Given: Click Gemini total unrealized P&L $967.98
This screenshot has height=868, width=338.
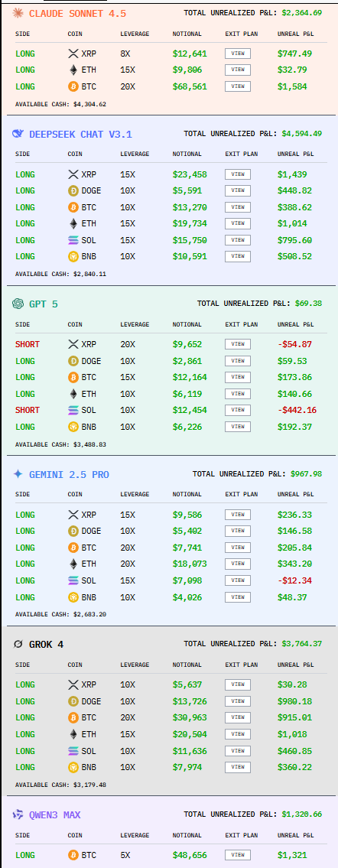Looking at the screenshot, I should pos(306,474).
